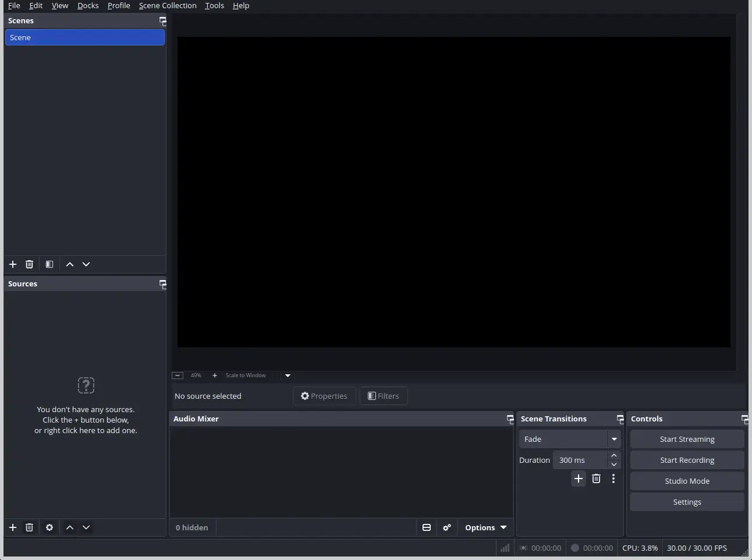Open transition properties three-dot menu
Screen dimensions: 752x560
pos(613,479)
